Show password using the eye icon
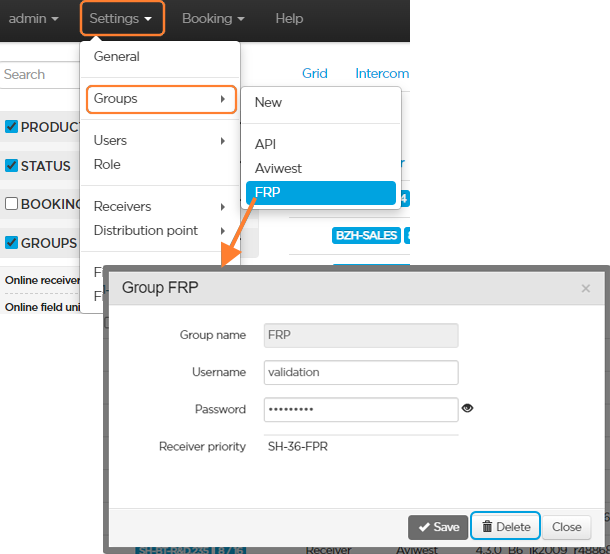The width and height of the screenshot is (610, 554). point(467,408)
